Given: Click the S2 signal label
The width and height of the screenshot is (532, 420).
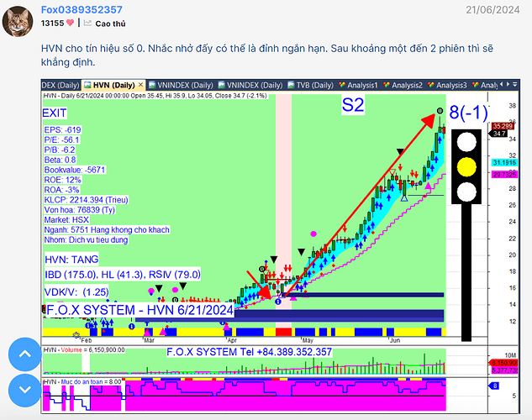Looking at the screenshot, I should coord(353,105).
